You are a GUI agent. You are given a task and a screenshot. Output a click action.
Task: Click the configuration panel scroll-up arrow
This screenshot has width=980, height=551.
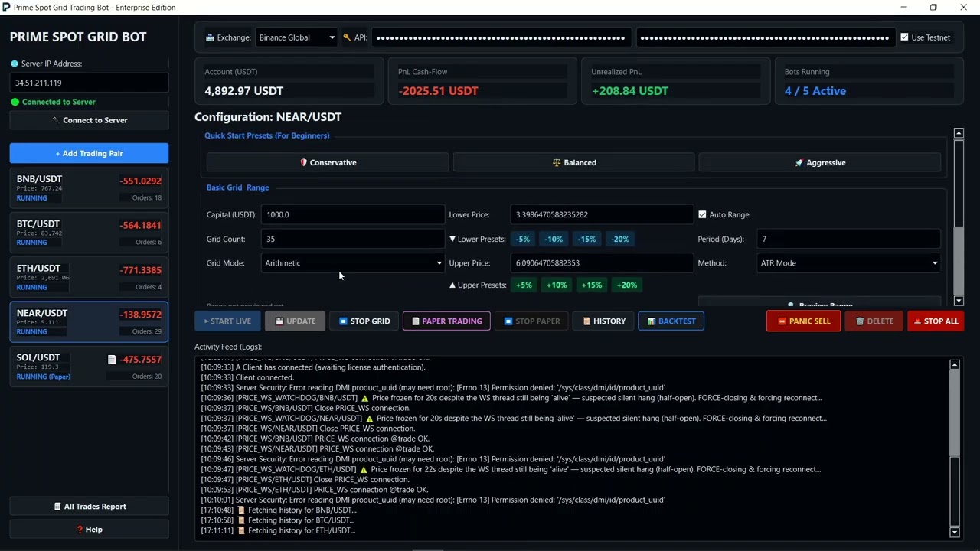(959, 133)
